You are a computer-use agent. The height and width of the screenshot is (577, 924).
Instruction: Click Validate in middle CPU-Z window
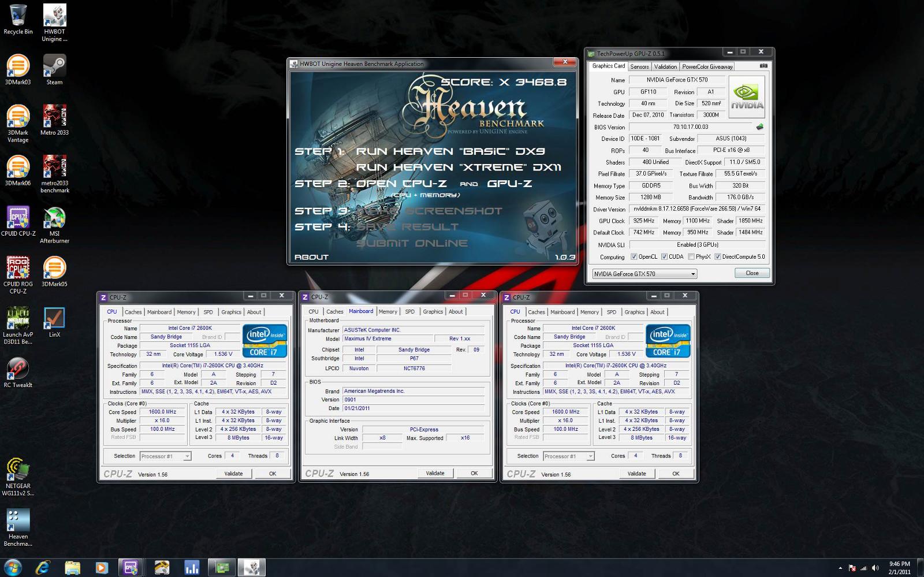[x=435, y=474]
